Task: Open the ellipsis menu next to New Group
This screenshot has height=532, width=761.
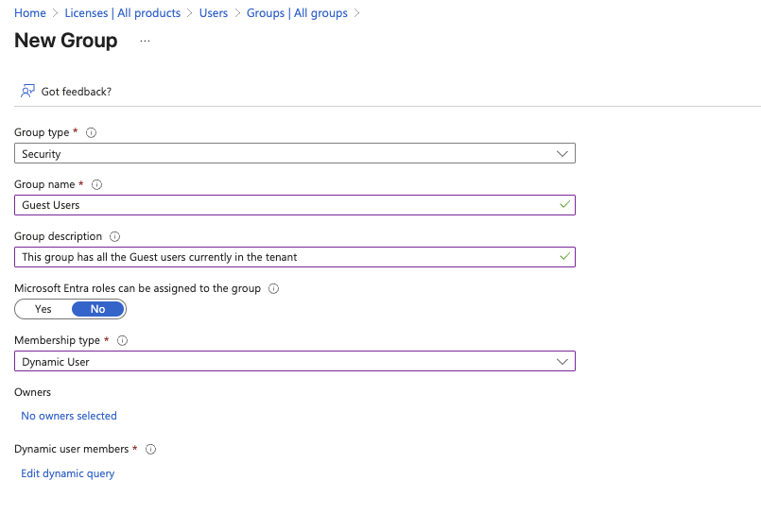Action: coord(145,41)
